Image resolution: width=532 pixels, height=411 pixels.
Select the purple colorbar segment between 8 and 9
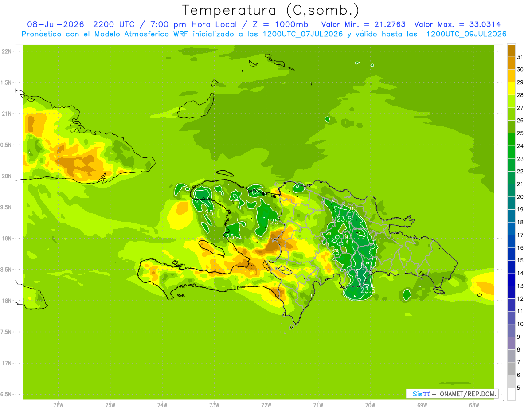click(x=511, y=343)
